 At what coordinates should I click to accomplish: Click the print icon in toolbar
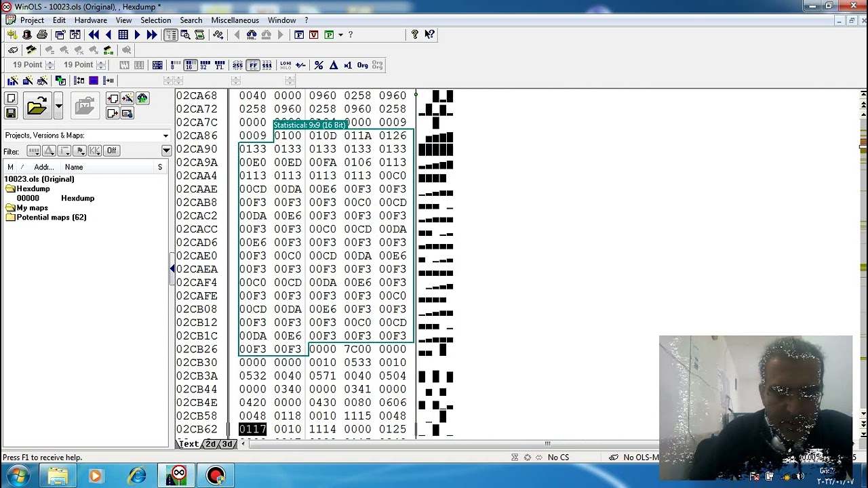pos(42,35)
